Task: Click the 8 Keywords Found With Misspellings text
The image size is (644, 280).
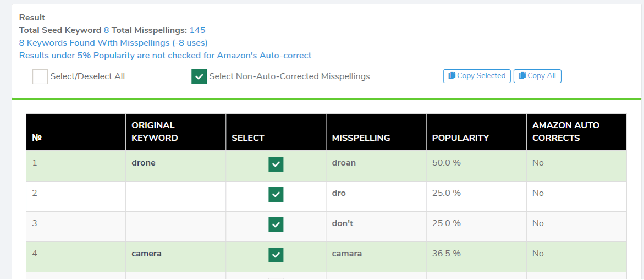Action: coord(113,43)
